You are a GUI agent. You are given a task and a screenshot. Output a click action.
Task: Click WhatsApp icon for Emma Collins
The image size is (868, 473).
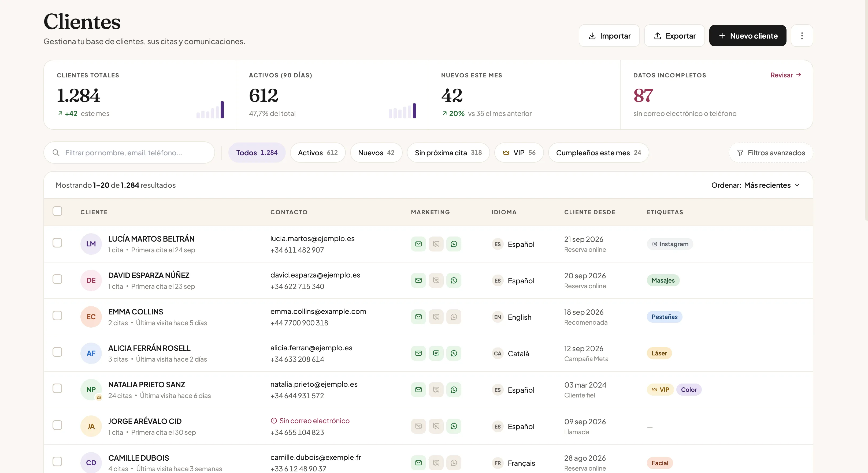[x=454, y=317]
